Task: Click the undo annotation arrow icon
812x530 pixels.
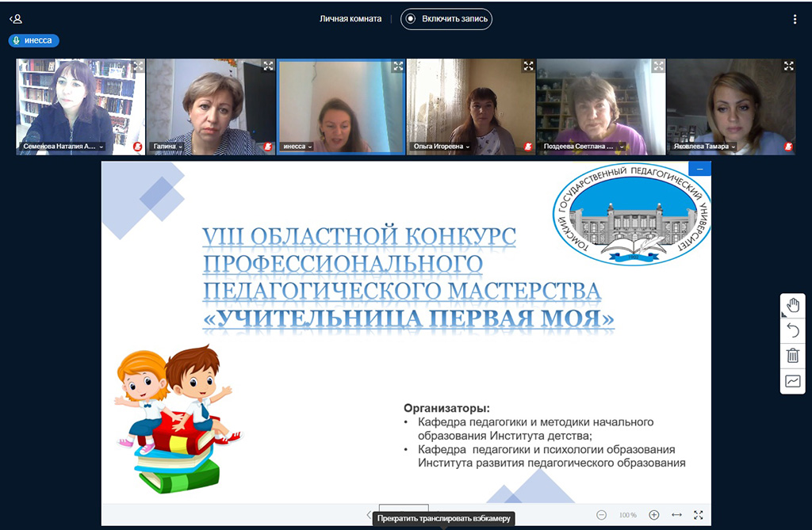Action: pos(792,330)
